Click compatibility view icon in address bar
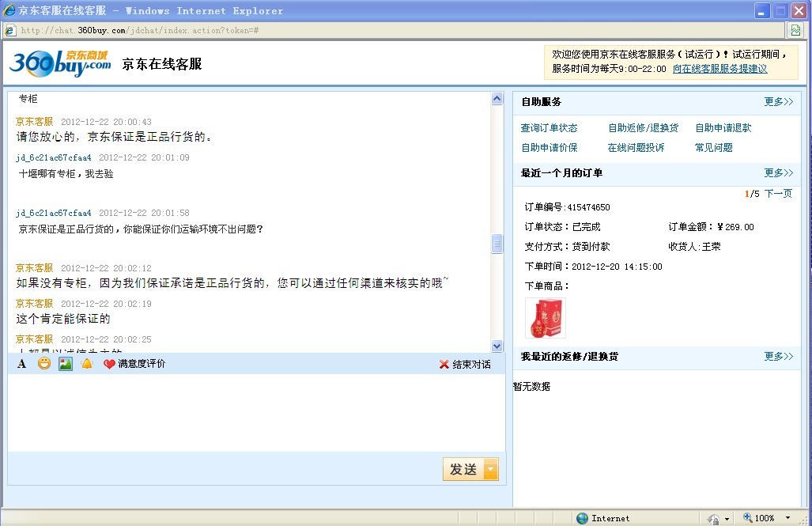Viewport: 812px width, 526px height. (x=795, y=31)
